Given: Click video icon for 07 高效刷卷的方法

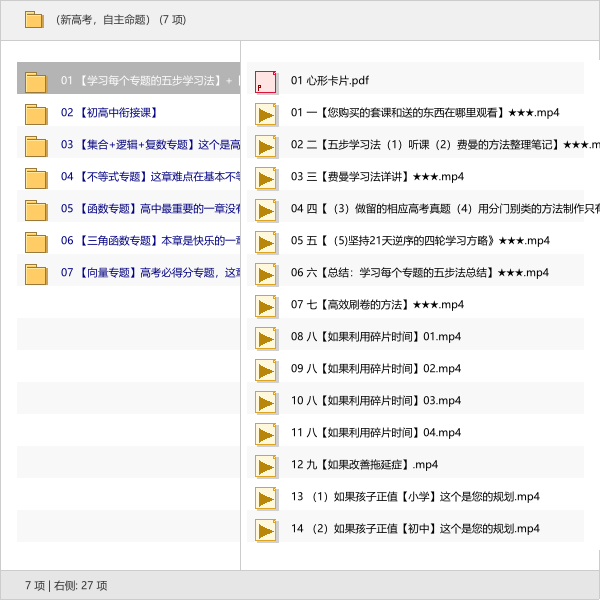Looking at the screenshot, I should pyautogui.click(x=266, y=305).
